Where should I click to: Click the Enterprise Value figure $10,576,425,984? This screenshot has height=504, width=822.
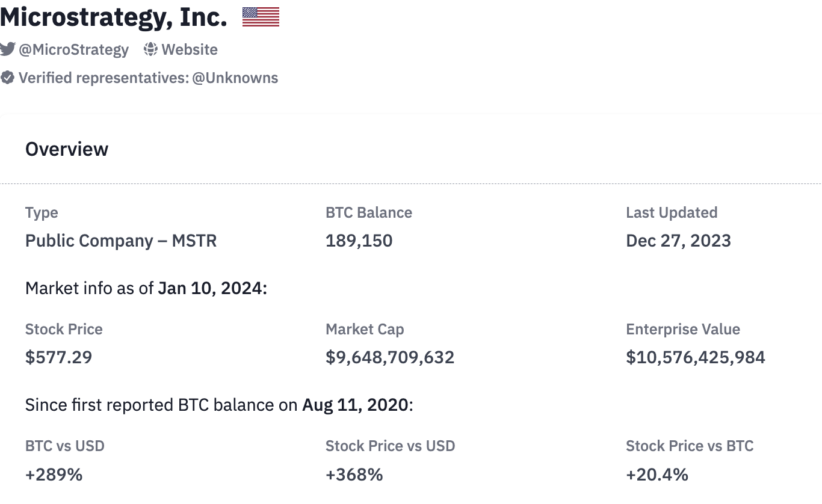[x=695, y=357]
